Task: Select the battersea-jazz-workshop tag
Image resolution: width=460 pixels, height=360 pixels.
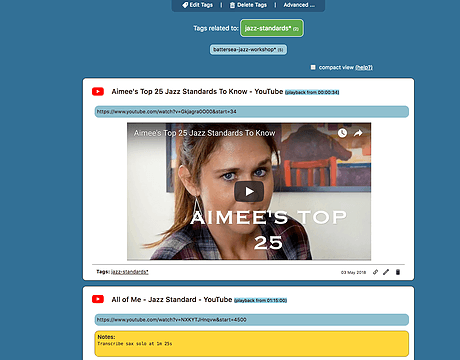Action: coord(248,50)
